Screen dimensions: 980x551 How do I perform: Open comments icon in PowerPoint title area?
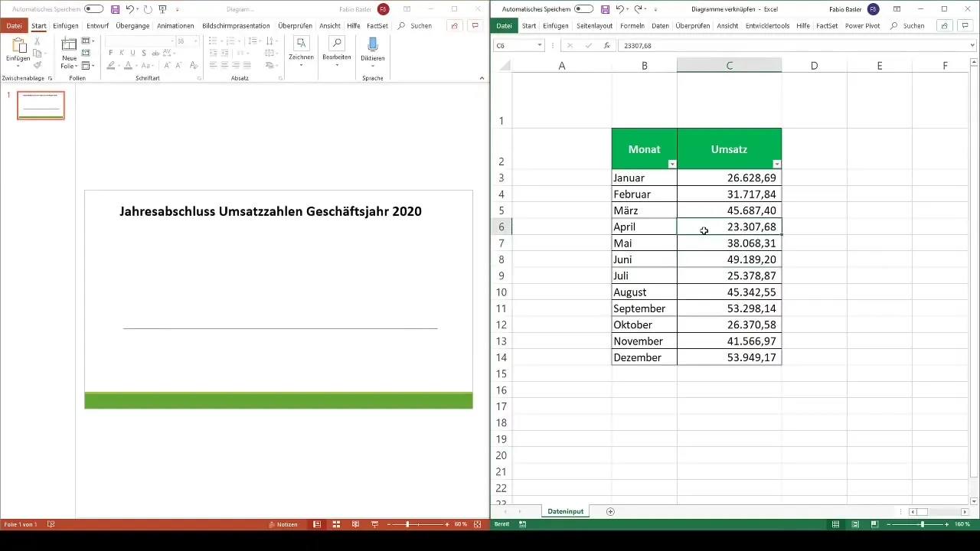point(475,25)
